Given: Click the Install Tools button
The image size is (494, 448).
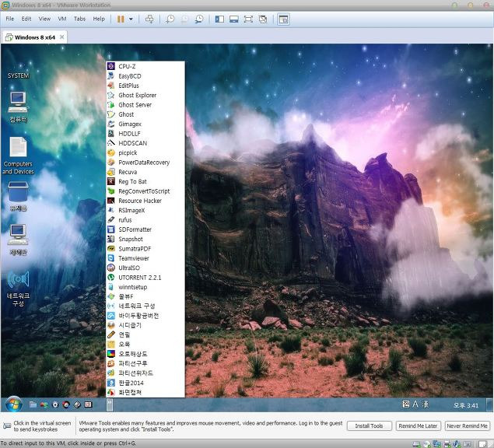Looking at the screenshot, I should click(370, 426).
